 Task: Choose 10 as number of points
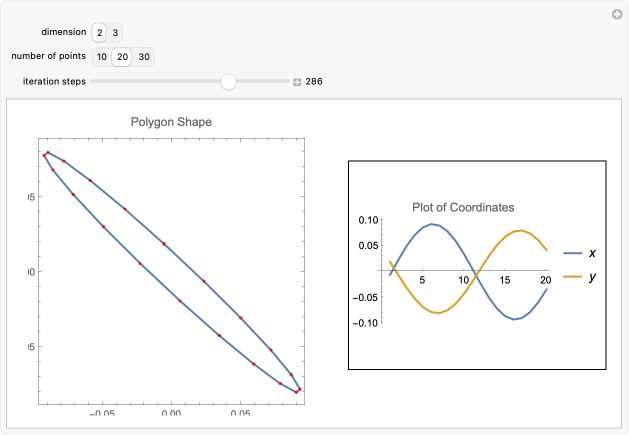(102, 57)
